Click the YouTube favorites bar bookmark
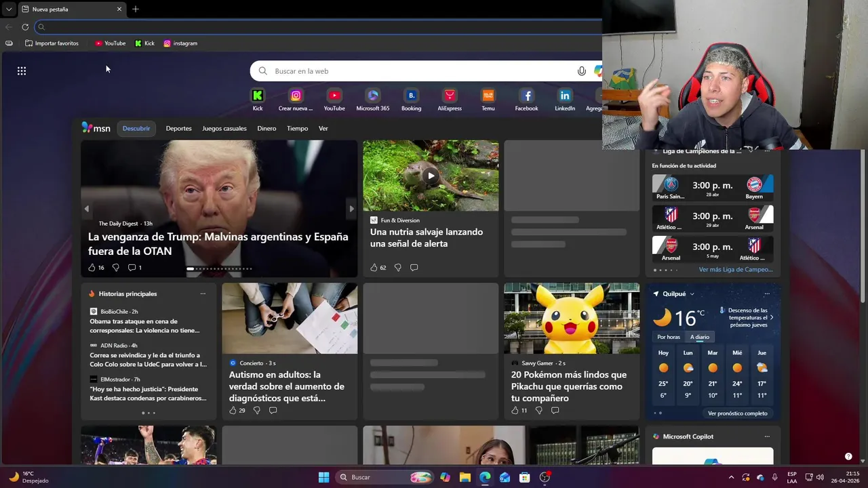 coord(110,43)
